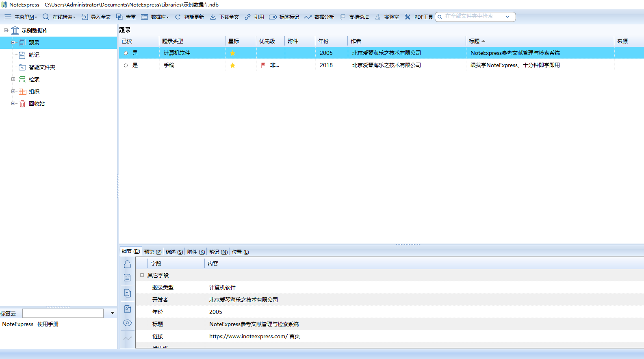Click the search box in toolbar
The image size is (644, 359).
click(x=471, y=17)
